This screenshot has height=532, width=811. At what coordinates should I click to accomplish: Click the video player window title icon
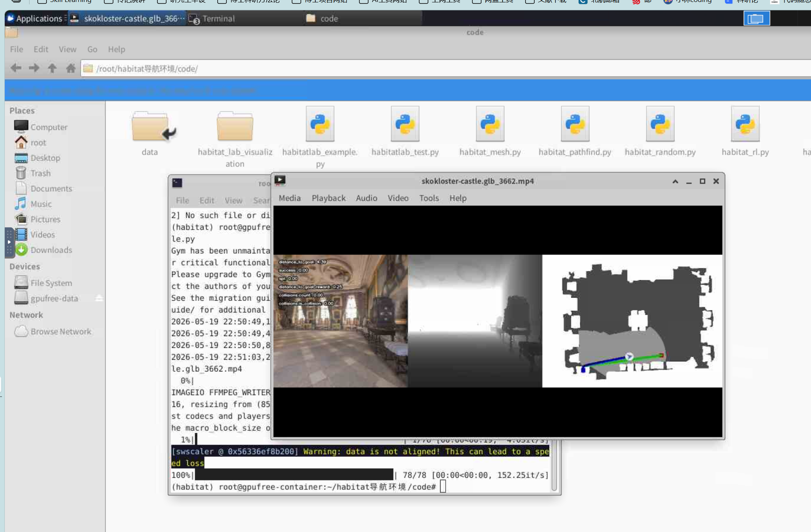[x=280, y=181]
